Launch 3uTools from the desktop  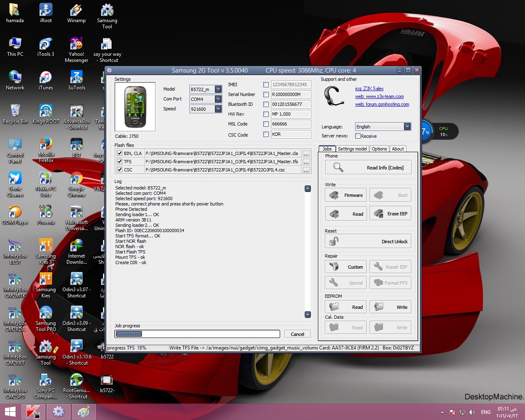(x=76, y=80)
